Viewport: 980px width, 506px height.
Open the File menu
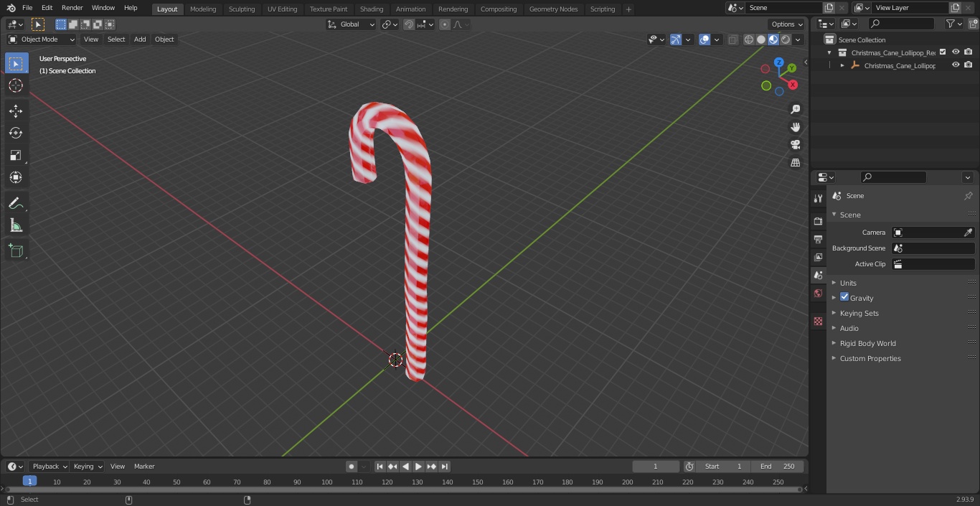click(x=27, y=8)
